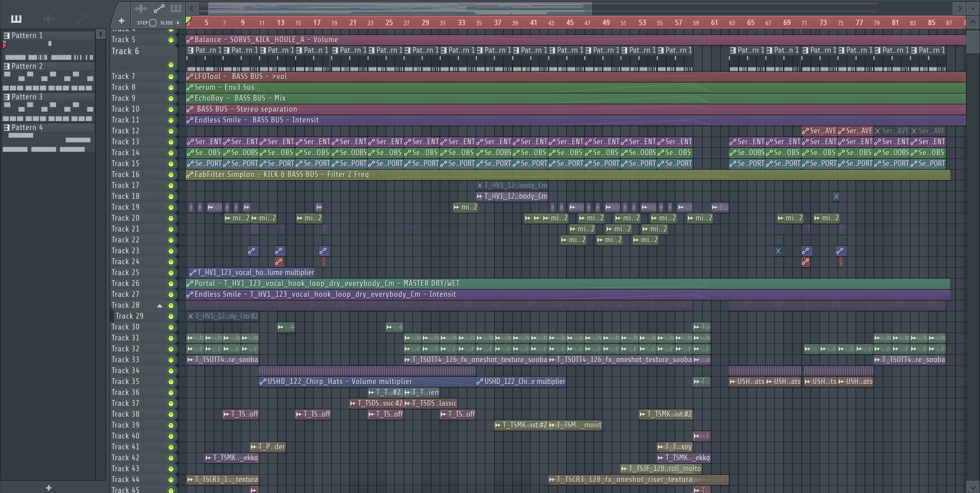Select the Track 6 header label
Image resolution: width=980 pixels, height=493 pixels.
pyautogui.click(x=125, y=51)
